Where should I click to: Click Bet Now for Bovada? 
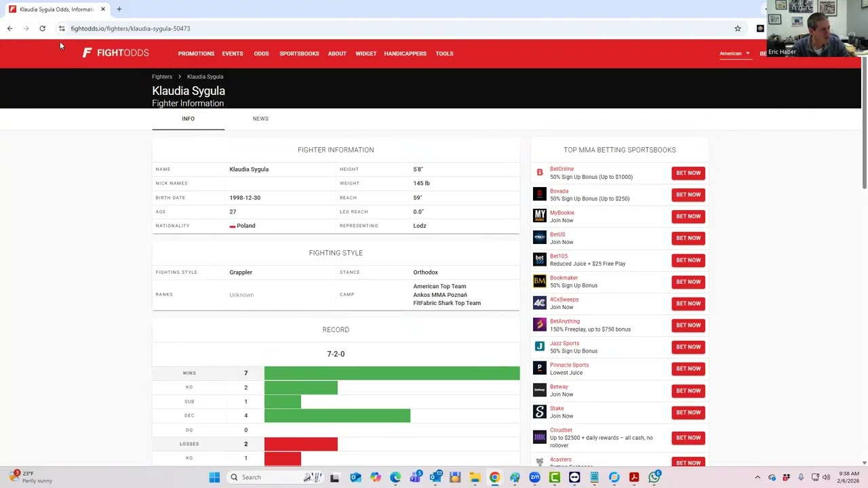click(x=688, y=195)
